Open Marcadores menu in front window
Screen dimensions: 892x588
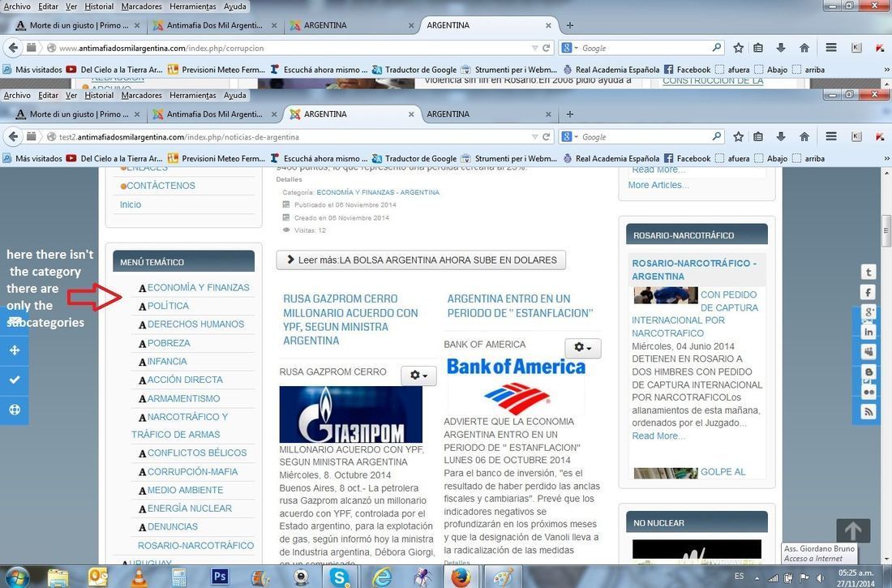click(x=142, y=95)
